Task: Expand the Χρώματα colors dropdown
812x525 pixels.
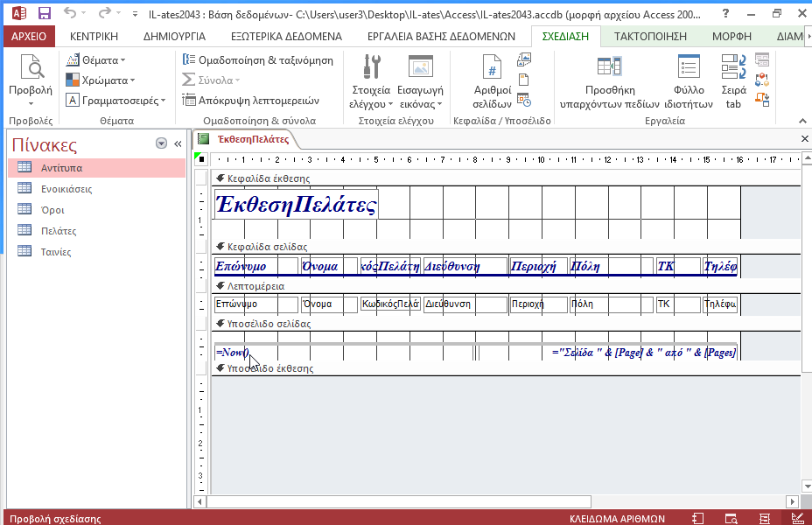Action: (x=101, y=80)
